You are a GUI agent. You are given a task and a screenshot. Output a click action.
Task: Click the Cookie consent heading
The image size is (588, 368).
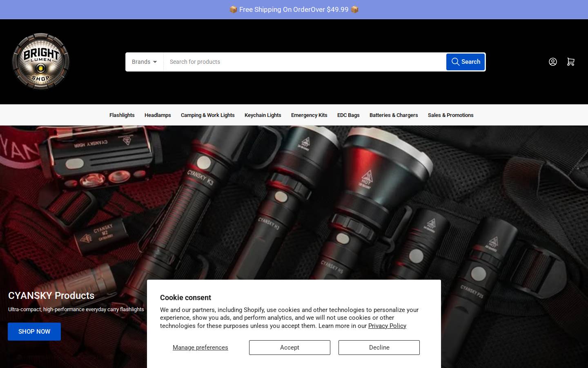click(x=185, y=298)
